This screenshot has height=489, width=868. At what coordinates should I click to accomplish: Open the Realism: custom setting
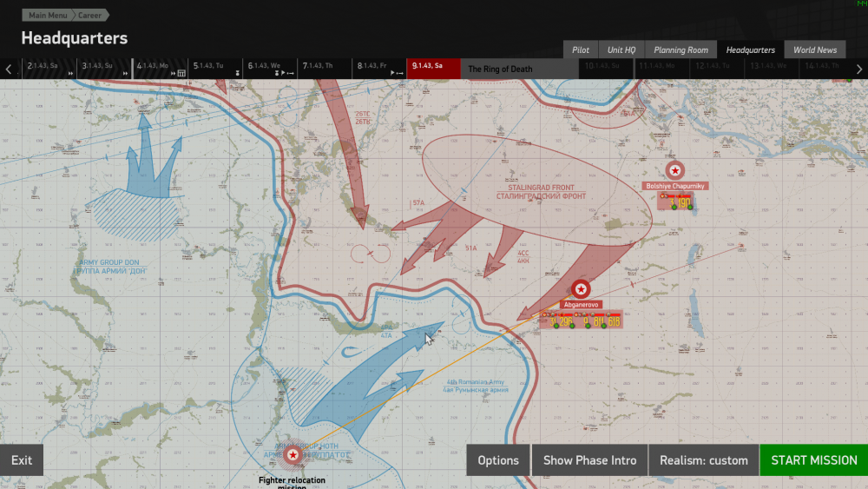[703, 460]
